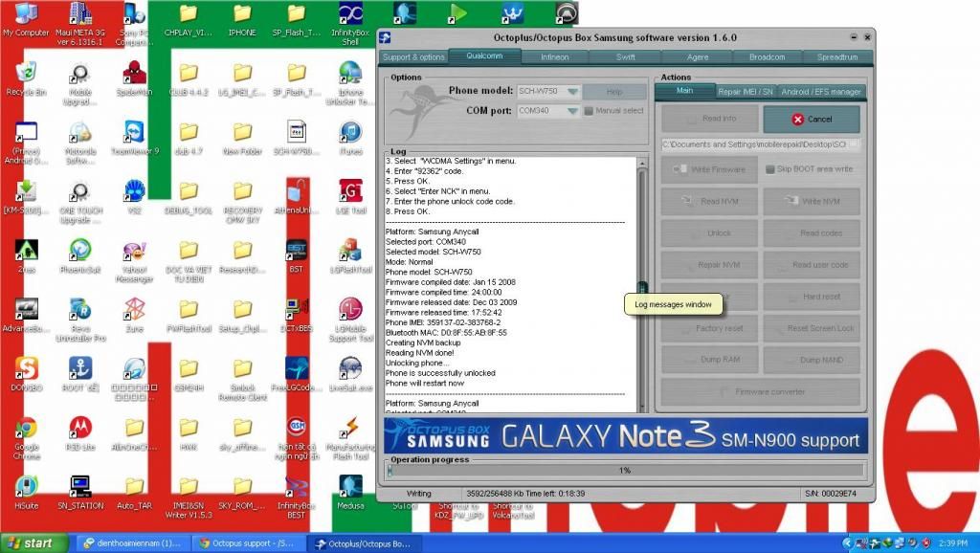The height and width of the screenshot is (553, 980).
Task: Select the Medusa desktop shortcut
Action: [x=350, y=493]
